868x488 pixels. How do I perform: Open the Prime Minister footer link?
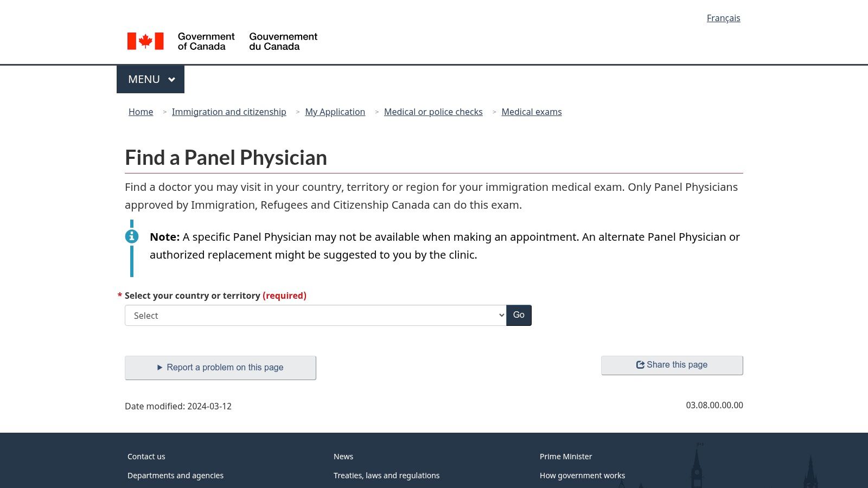(x=566, y=456)
